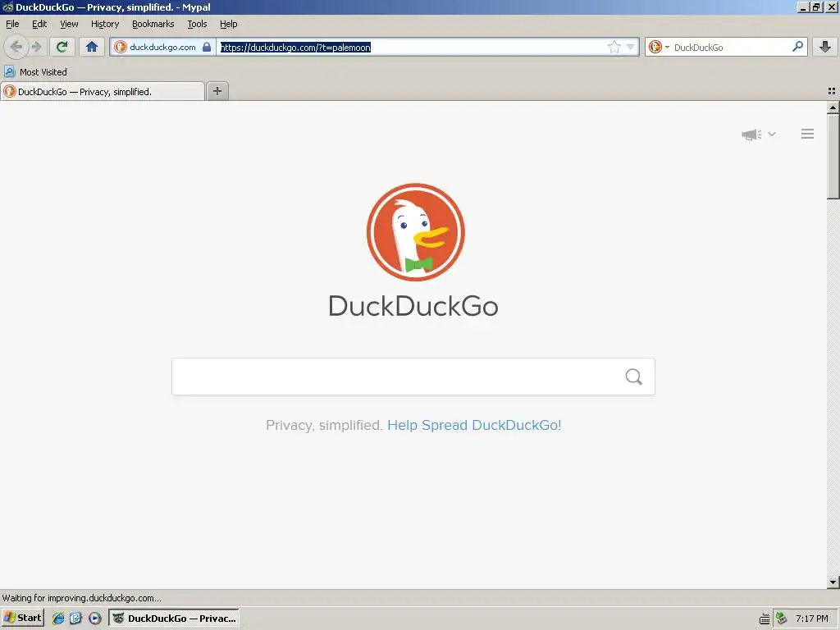Click the second quick launch mail icon
840x630 pixels.
[x=76, y=619]
